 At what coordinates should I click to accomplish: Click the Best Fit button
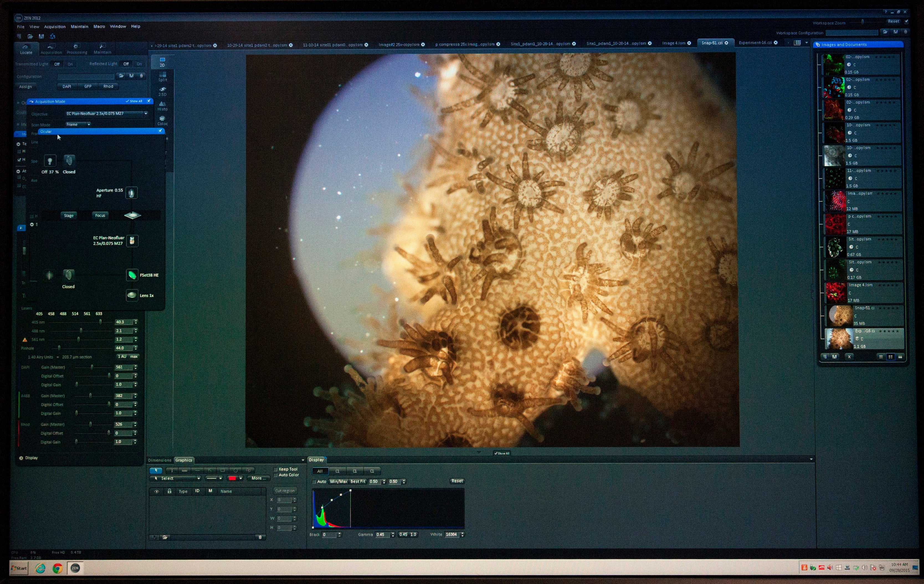(358, 482)
